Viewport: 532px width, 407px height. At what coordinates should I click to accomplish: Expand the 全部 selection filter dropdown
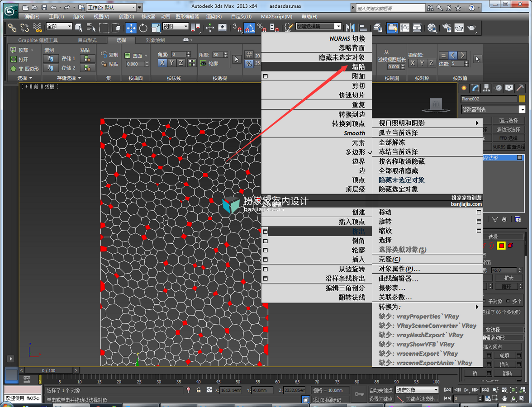[x=59, y=26]
